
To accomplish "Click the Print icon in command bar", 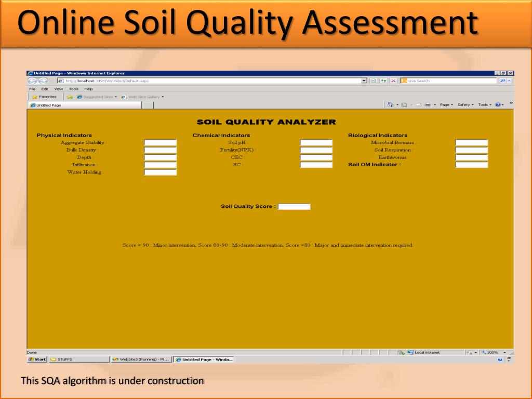I will click(x=428, y=105).
